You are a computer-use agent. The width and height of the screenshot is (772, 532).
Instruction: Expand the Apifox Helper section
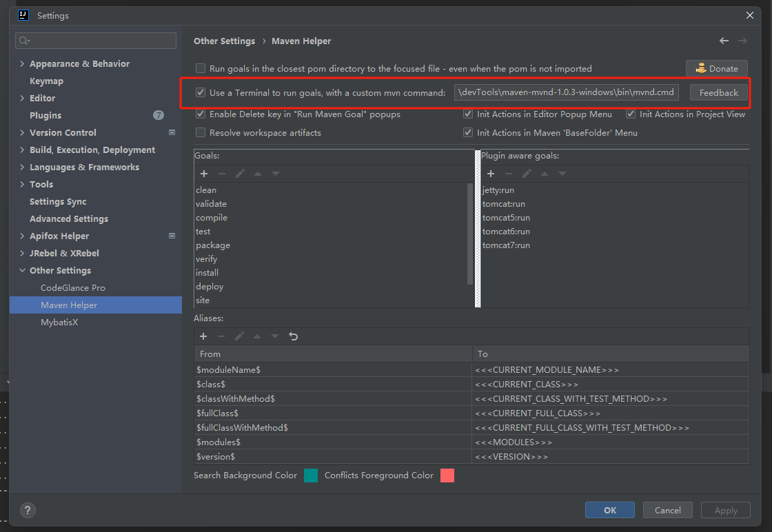click(22, 236)
